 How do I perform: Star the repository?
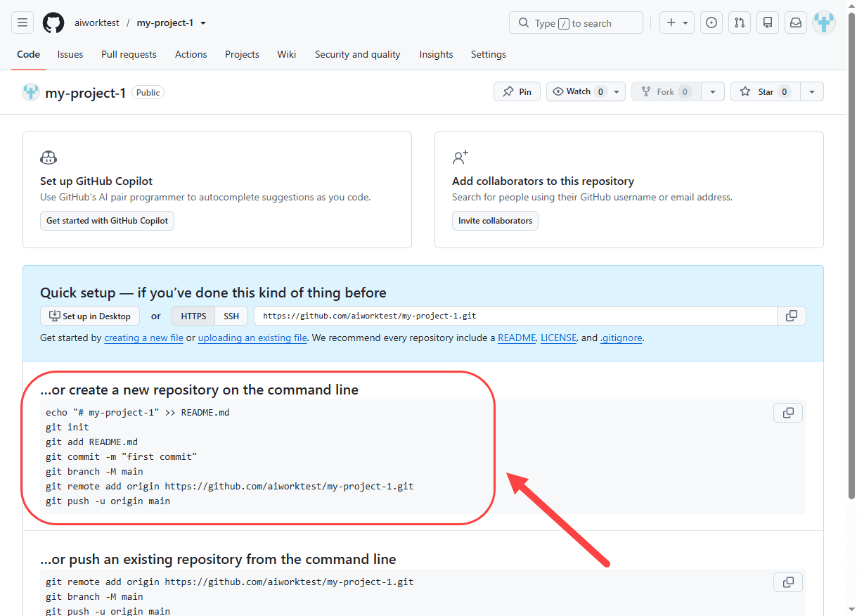point(766,91)
